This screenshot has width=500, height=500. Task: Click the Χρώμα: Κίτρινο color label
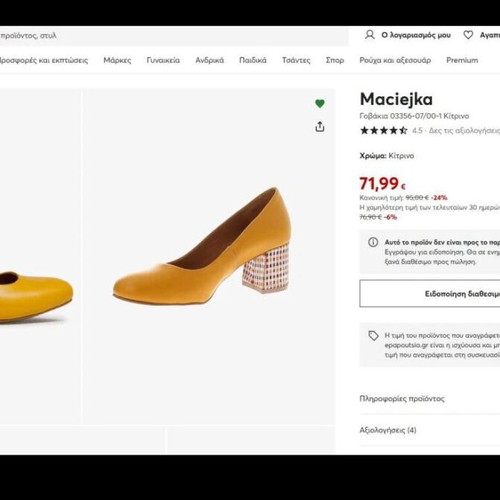(387, 156)
